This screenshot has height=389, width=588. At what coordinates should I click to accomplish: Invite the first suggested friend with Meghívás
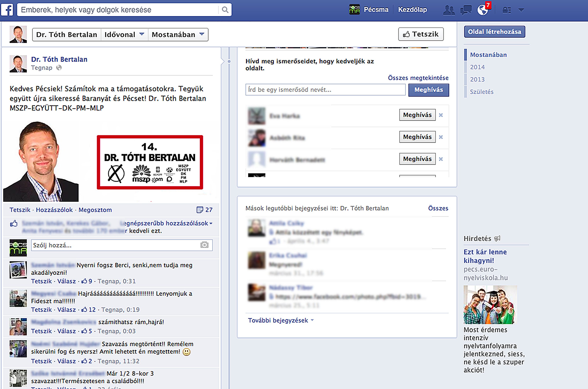coord(417,115)
